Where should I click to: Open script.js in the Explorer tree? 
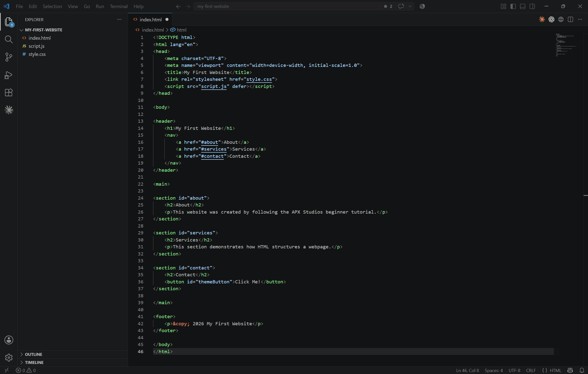tap(73, 46)
